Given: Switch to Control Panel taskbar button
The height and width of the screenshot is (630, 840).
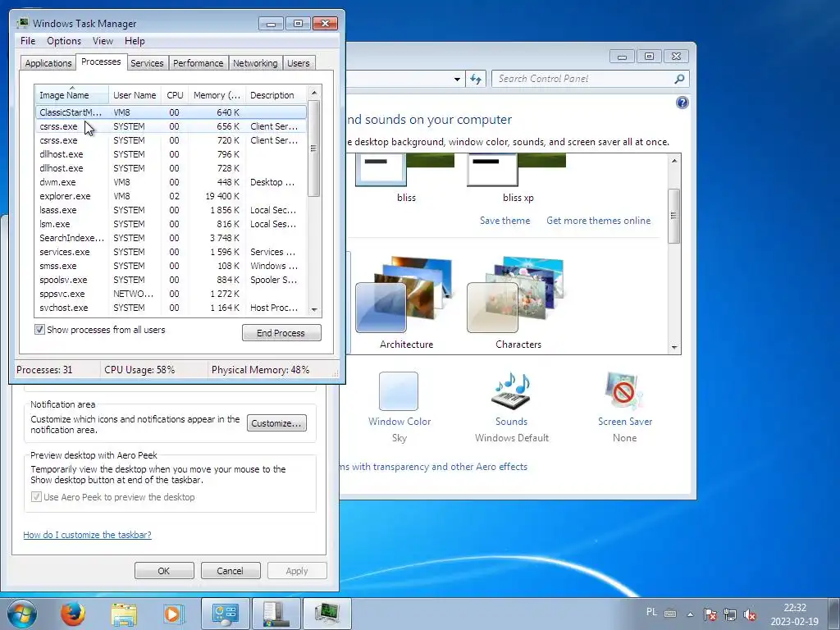Looking at the screenshot, I should tap(225, 614).
